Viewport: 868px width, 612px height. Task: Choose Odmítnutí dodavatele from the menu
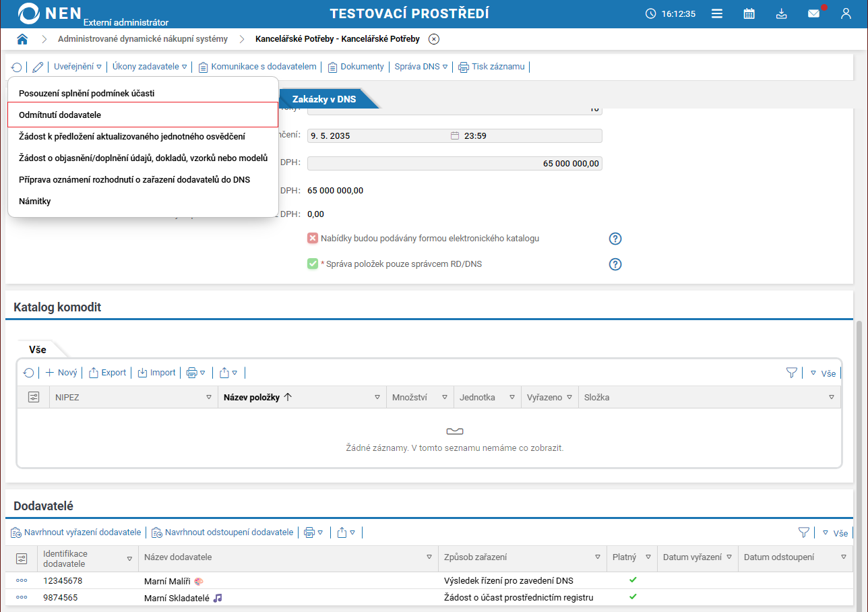143,115
